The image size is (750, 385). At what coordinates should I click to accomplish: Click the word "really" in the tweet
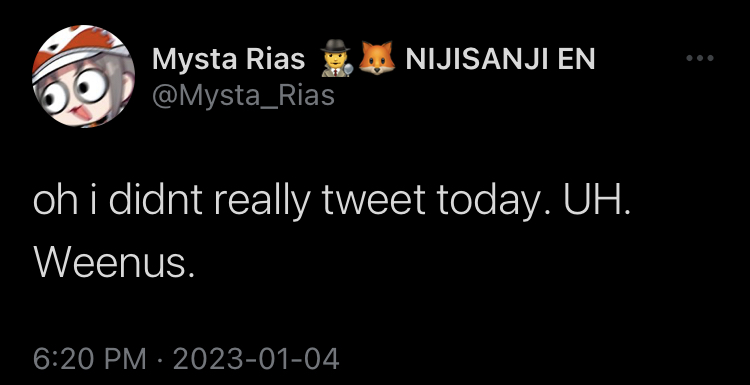(x=263, y=202)
